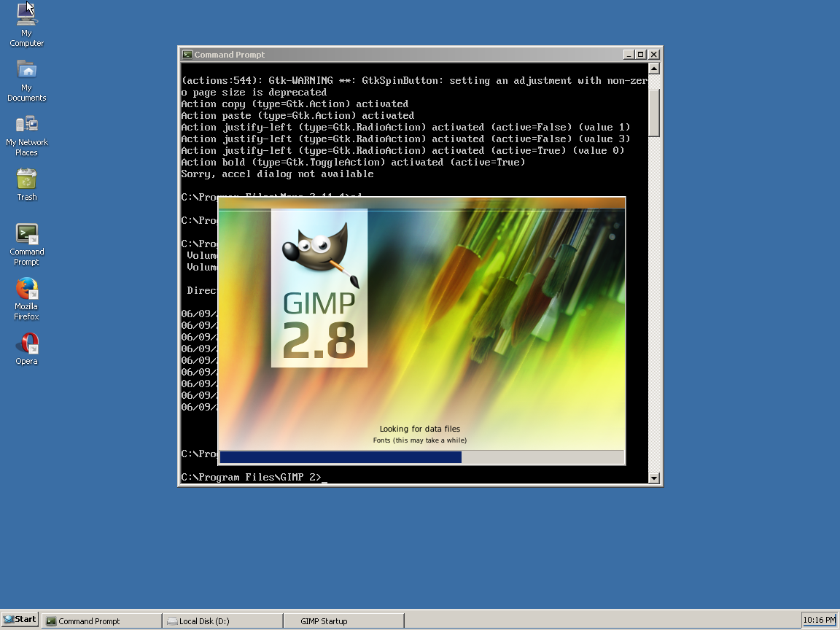Screen dimensions: 840x630
Task: Minimize the Command Prompt window
Action: point(629,55)
